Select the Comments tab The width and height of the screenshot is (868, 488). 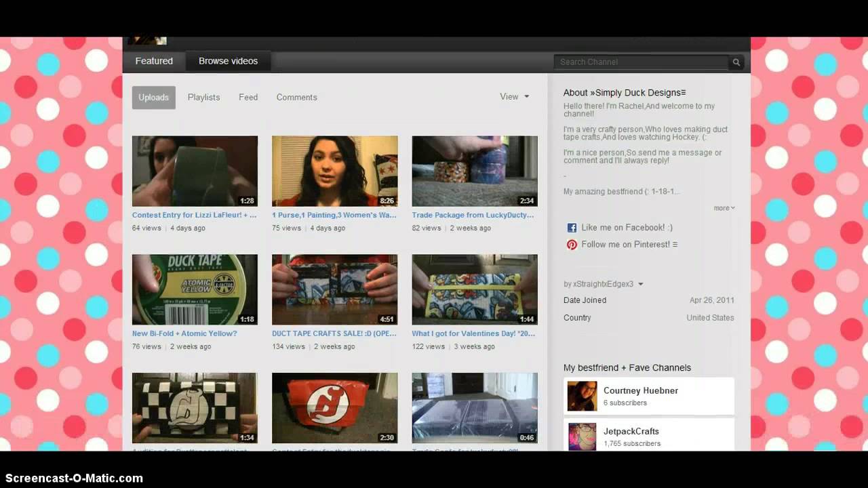coord(296,98)
